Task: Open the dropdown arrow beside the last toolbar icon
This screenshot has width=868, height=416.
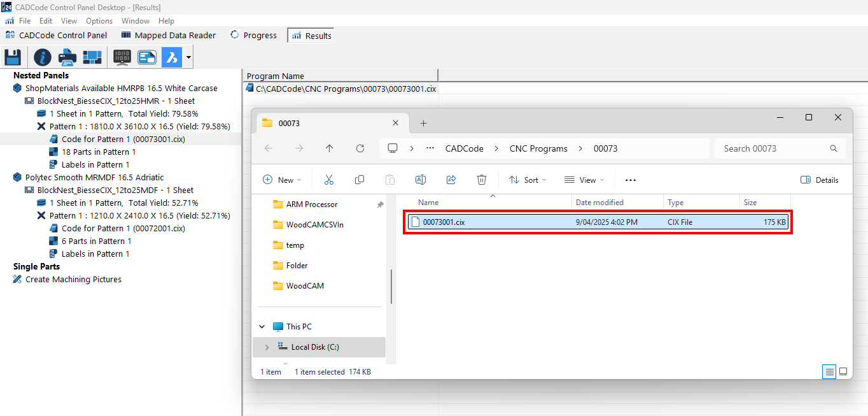Action: pos(188,58)
